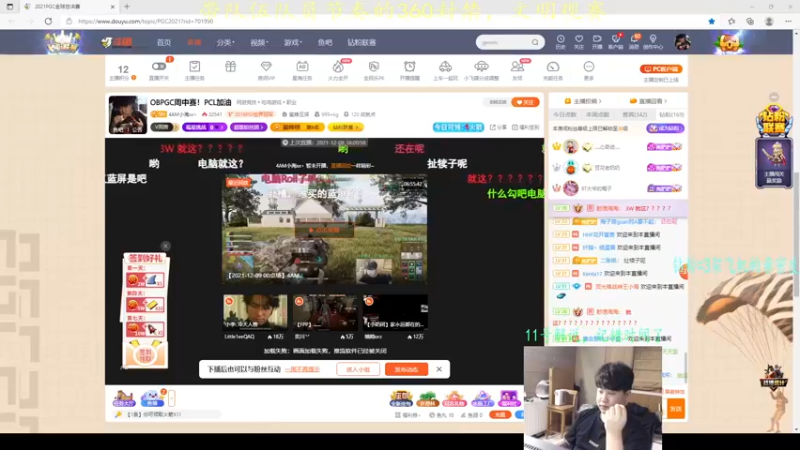800x450 pixels.
Task: Switch to the 本周贡献 ranking tab
Action: pos(597,114)
